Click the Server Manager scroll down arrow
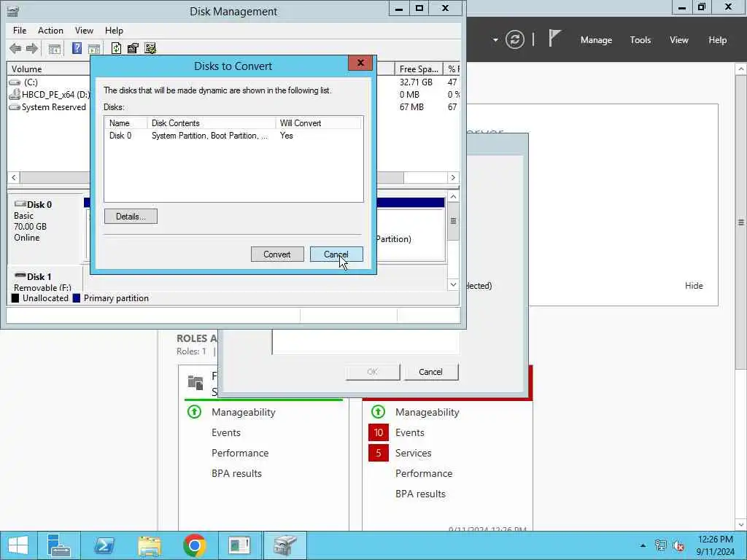The width and height of the screenshot is (747, 560). point(741,525)
